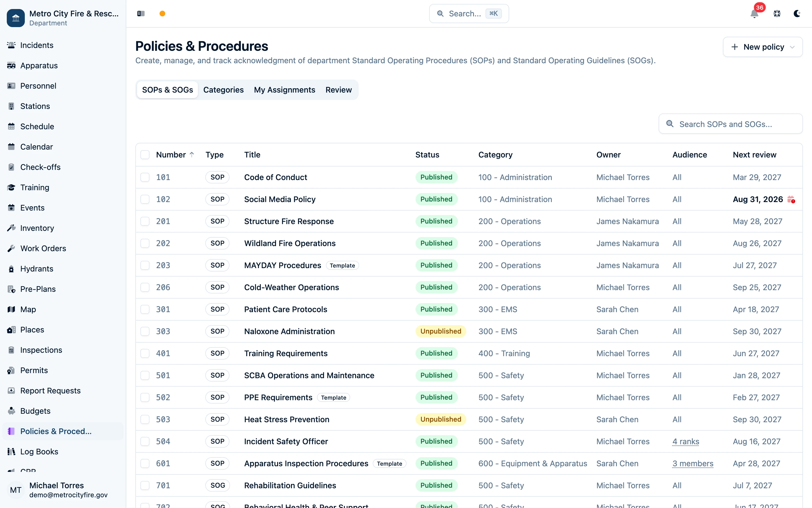The image size is (812, 508).
Task: Switch to the Categories tab
Action: [224, 90]
